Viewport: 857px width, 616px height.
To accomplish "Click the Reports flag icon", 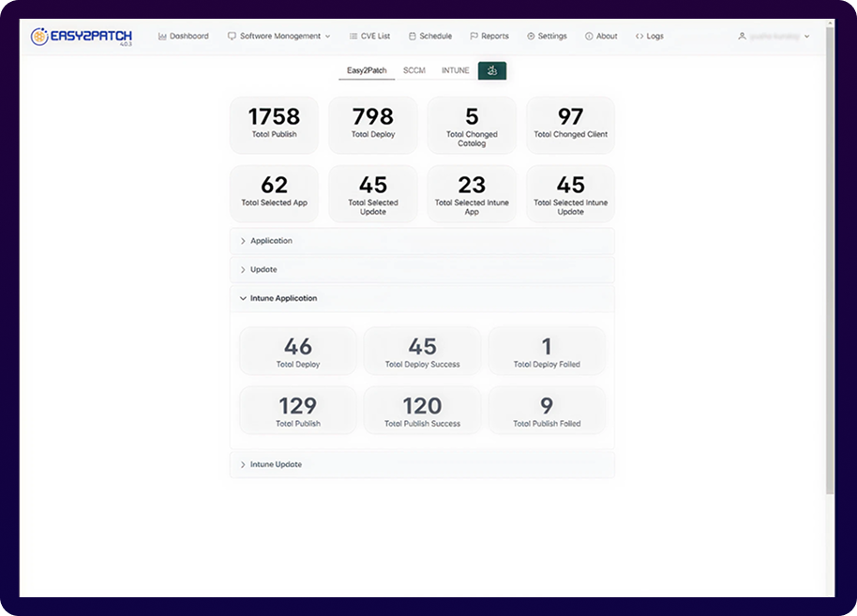I will pyautogui.click(x=474, y=37).
